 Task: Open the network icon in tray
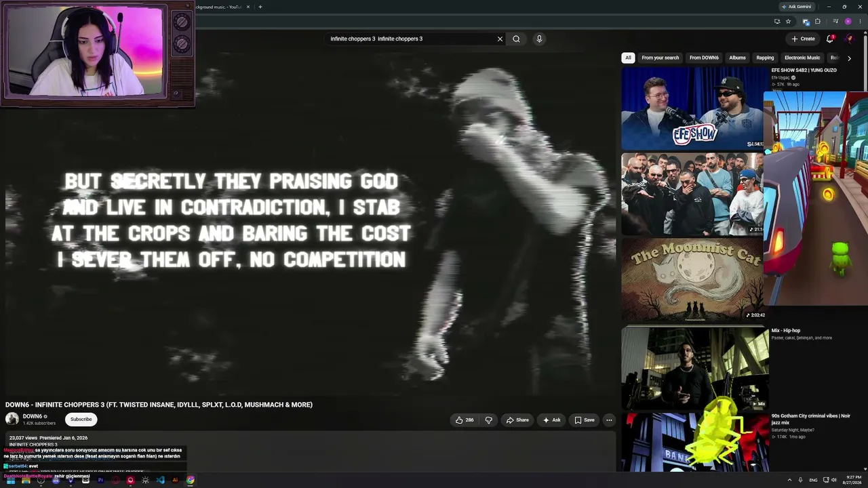(826, 480)
